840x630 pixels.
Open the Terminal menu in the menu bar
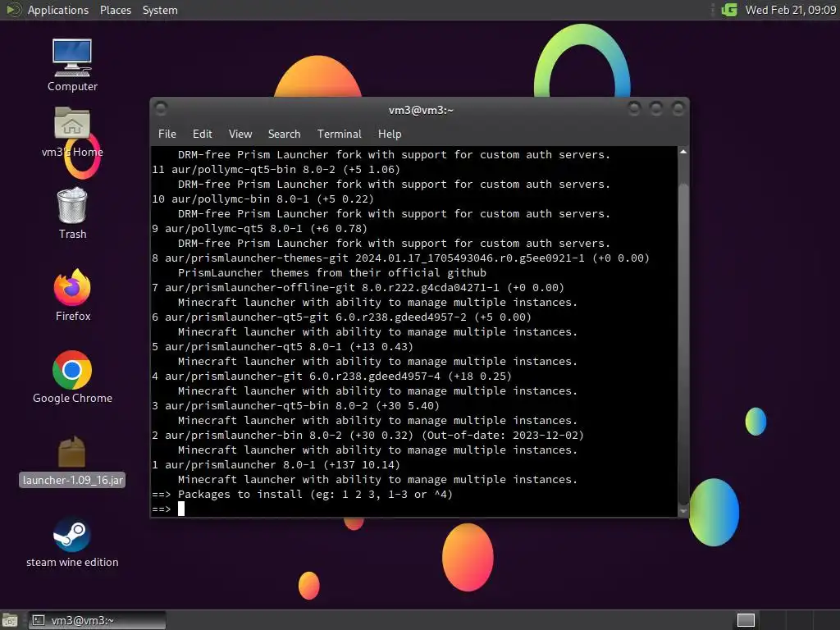click(339, 134)
